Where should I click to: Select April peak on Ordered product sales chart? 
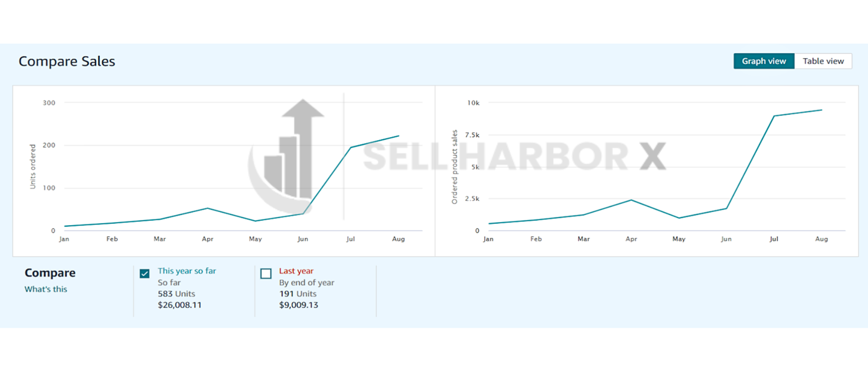click(631, 200)
